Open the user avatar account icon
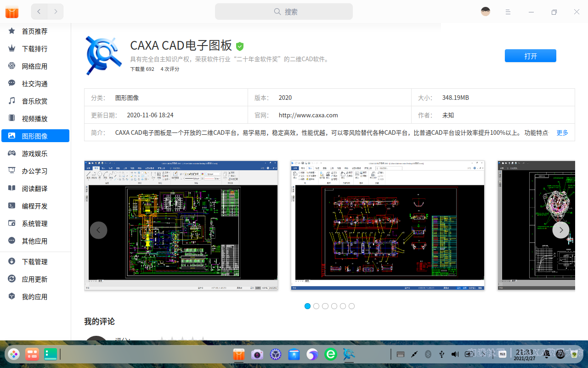Image resolution: width=588 pixels, height=368 pixels. [x=486, y=11]
